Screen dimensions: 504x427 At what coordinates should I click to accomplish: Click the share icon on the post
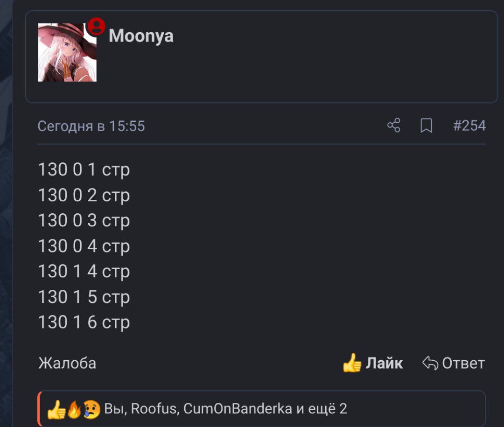pos(394,125)
